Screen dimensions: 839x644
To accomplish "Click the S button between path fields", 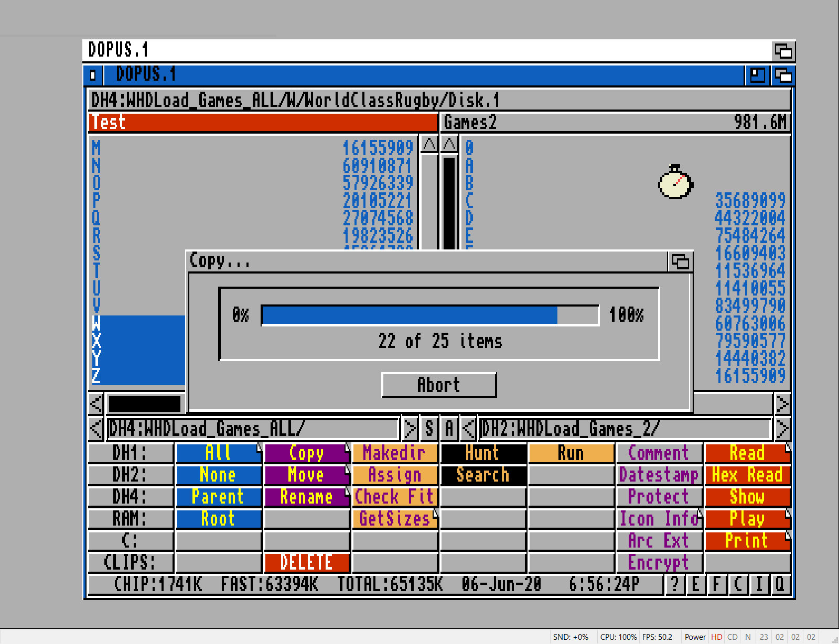I will pyautogui.click(x=429, y=429).
